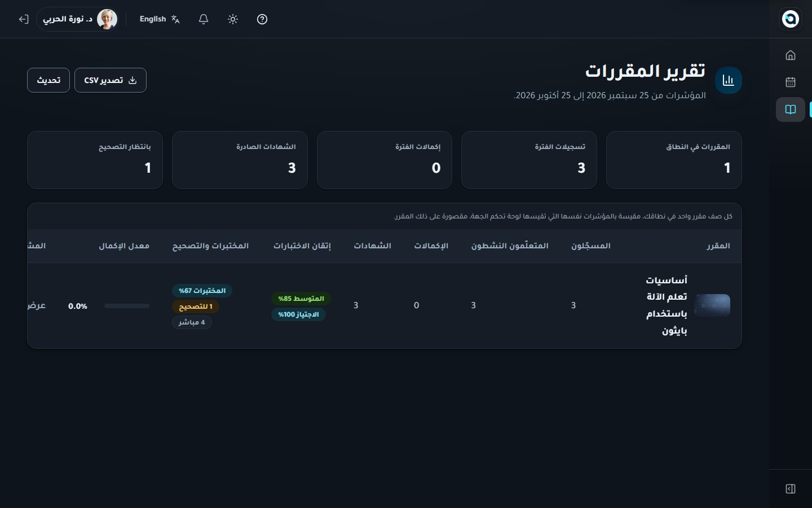Click the الشهادات الصادرة card
The height and width of the screenshot is (508, 812).
click(x=240, y=160)
